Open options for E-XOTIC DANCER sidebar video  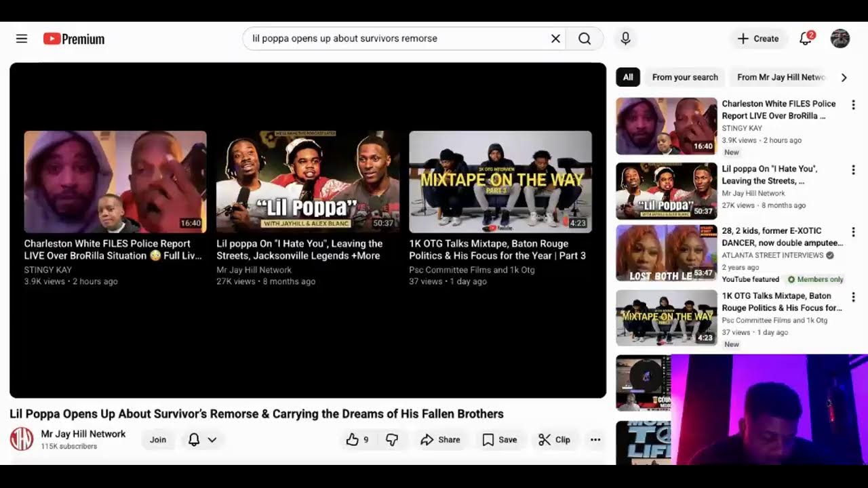tap(853, 232)
